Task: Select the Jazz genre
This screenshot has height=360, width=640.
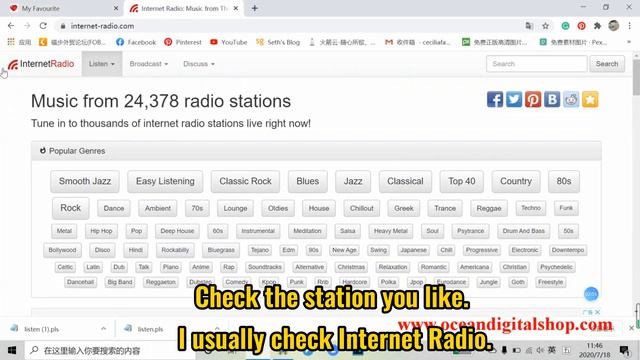Action: pyautogui.click(x=353, y=181)
